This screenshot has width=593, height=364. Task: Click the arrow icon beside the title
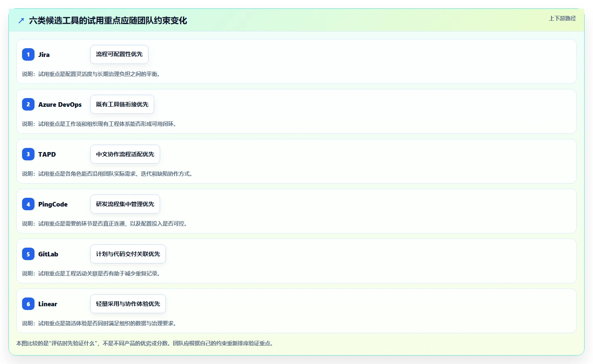[x=21, y=20]
